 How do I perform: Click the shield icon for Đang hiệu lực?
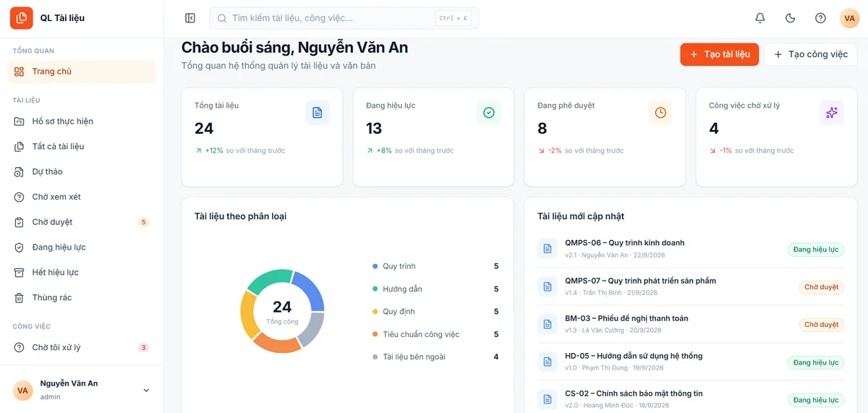point(19,247)
